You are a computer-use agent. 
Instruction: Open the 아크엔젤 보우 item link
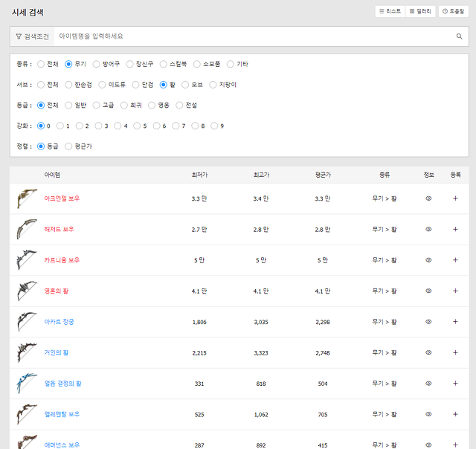click(62, 198)
